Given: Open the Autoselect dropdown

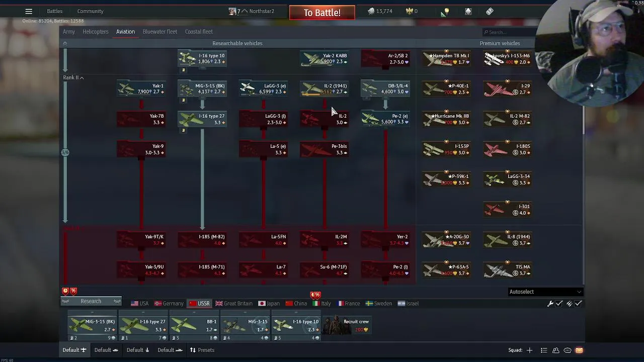Looking at the screenshot, I should pos(545,292).
